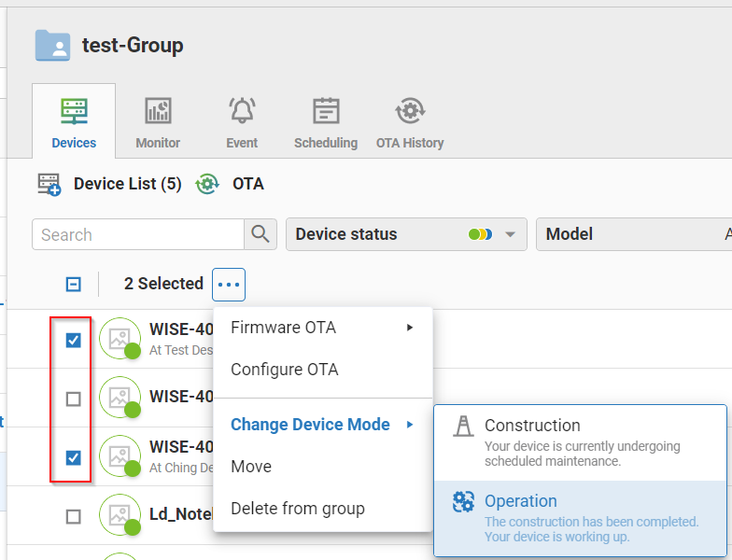Toggle the select-all devices checkbox
This screenshot has width=732, height=560.
click(x=73, y=285)
